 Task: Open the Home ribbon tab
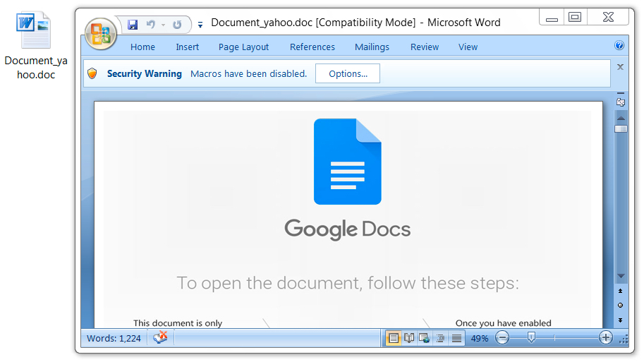[142, 47]
